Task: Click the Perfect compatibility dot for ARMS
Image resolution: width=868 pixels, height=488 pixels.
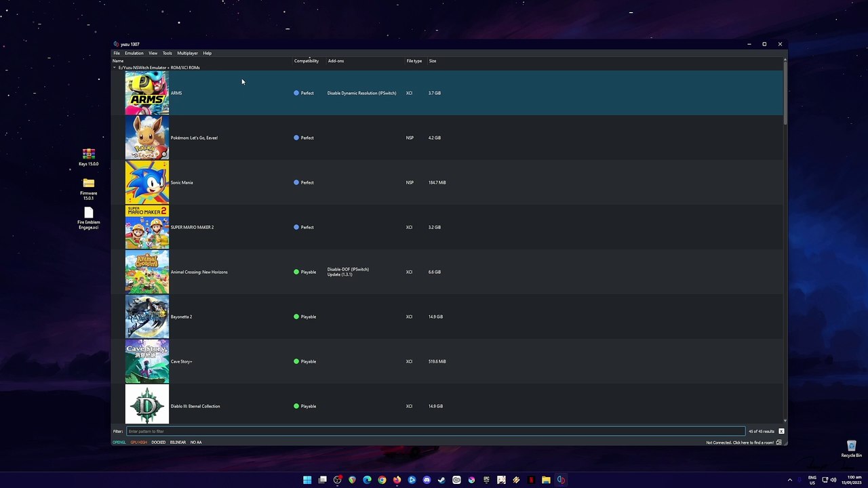Action: (x=296, y=93)
